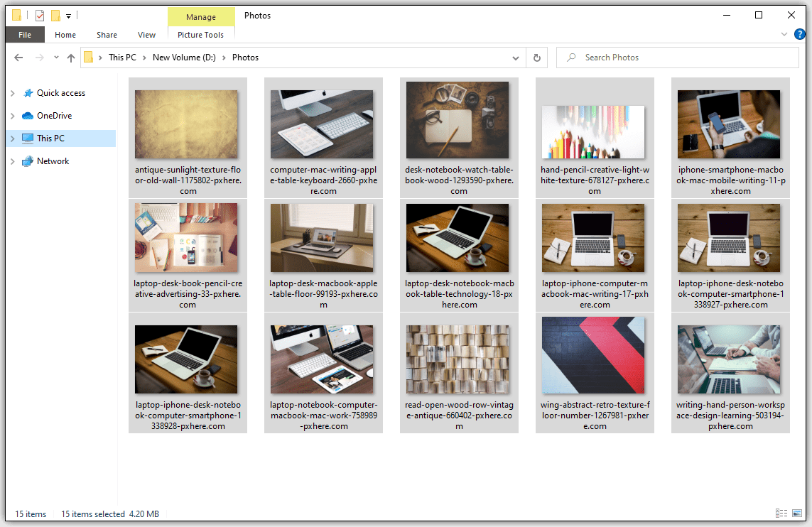This screenshot has width=812, height=527.
Task: Open the OneDrive cloud item
Action: click(x=54, y=116)
